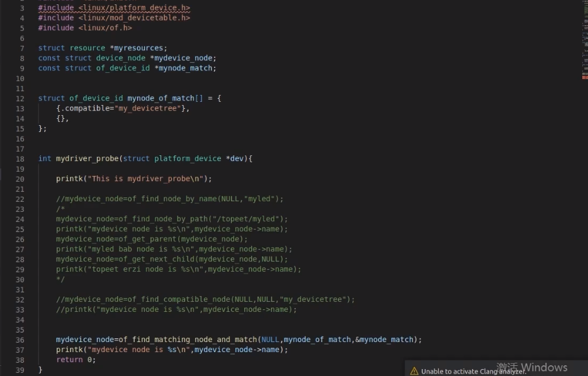Click the 'Unable to activate Clang analyzer.' message

click(473, 372)
